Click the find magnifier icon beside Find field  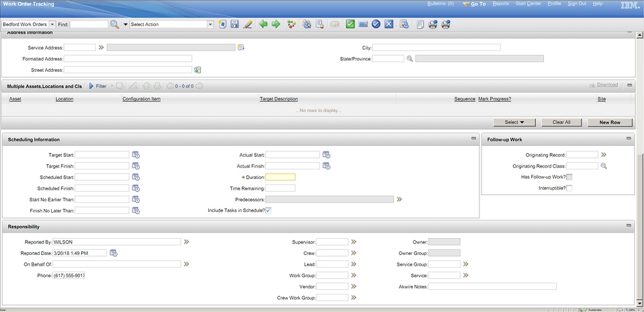coord(115,24)
